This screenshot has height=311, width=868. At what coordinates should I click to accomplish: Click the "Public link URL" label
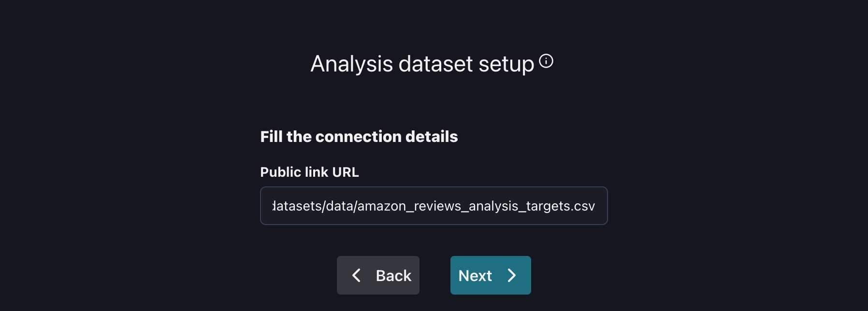coord(309,172)
